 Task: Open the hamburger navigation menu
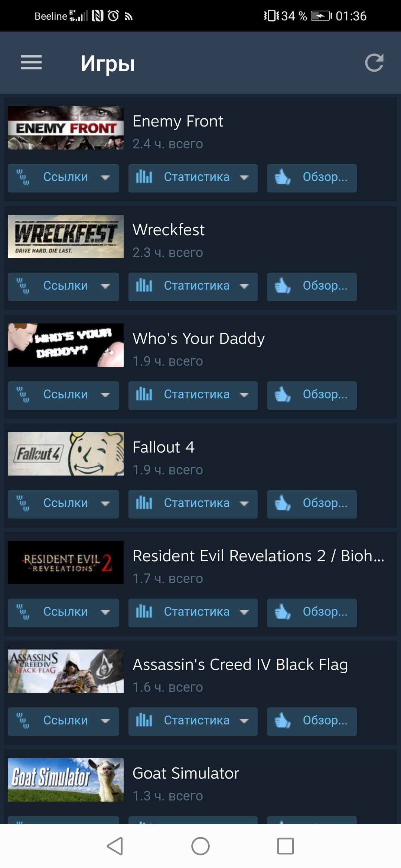tap(31, 63)
